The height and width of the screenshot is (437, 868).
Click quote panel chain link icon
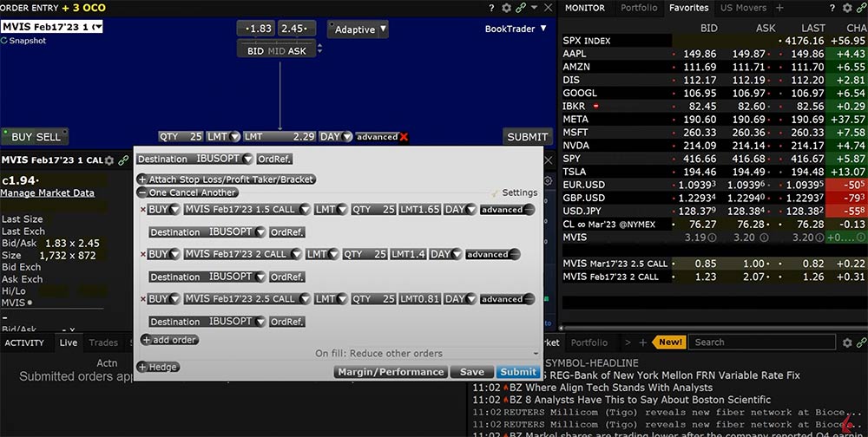[123, 160]
